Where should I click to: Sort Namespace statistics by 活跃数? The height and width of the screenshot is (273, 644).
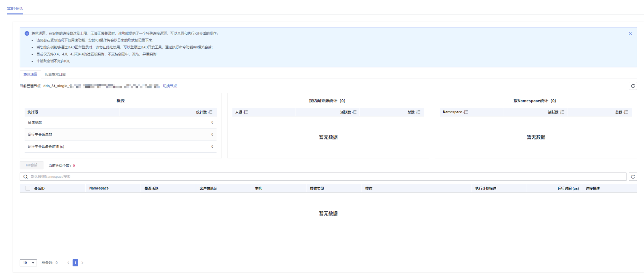click(x=562, y=112)
